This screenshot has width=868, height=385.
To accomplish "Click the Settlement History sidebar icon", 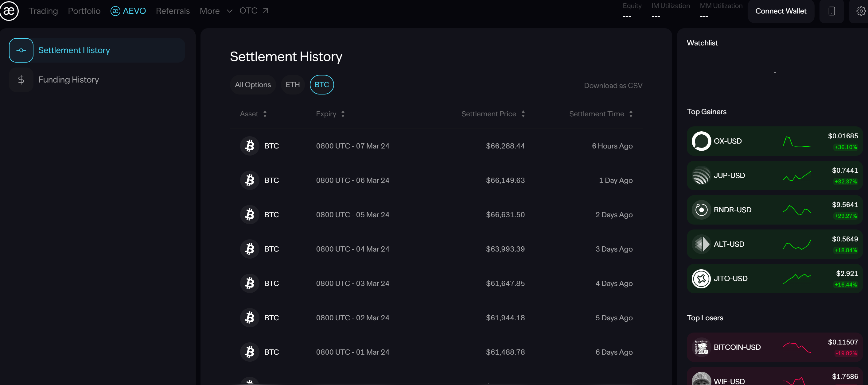I will (x=21, y=50).
